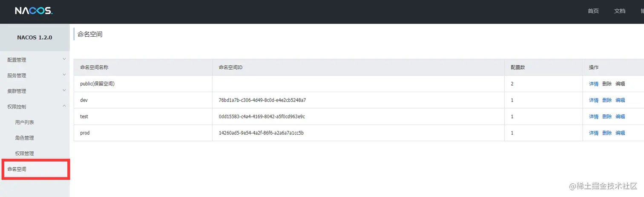Screen dimensions: 644x197
Task: Click namespace ID 14260ad5-9e54-4a2f-86f6-a2a6a7a1cc5b
Action: (x=261, y=133)
